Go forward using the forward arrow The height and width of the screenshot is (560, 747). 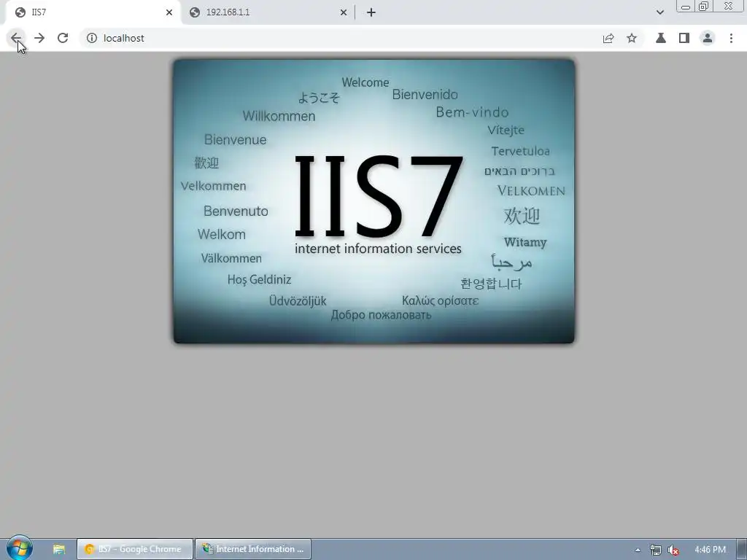(x=39, y=38)
